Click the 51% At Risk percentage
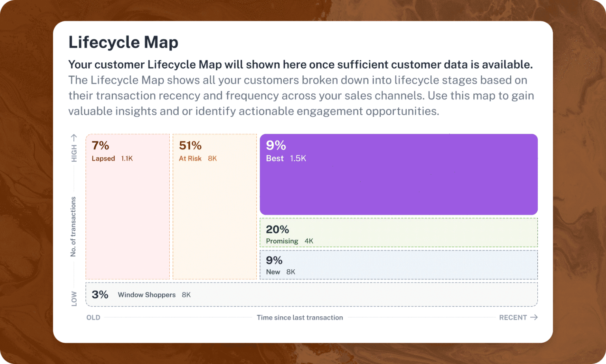Viewport: 606px width, 364px height. coord(190,146)
